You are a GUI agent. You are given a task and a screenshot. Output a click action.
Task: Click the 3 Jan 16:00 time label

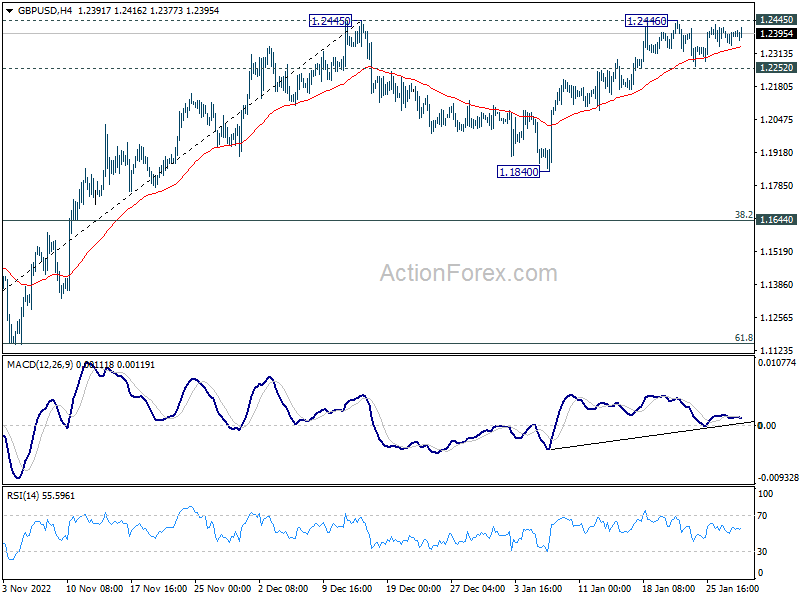[538, 588]
